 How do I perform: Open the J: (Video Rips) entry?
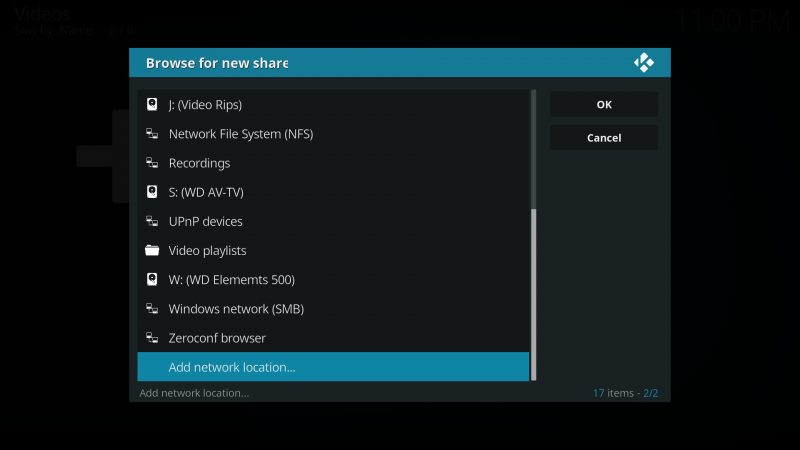click(x=333, y=105)
